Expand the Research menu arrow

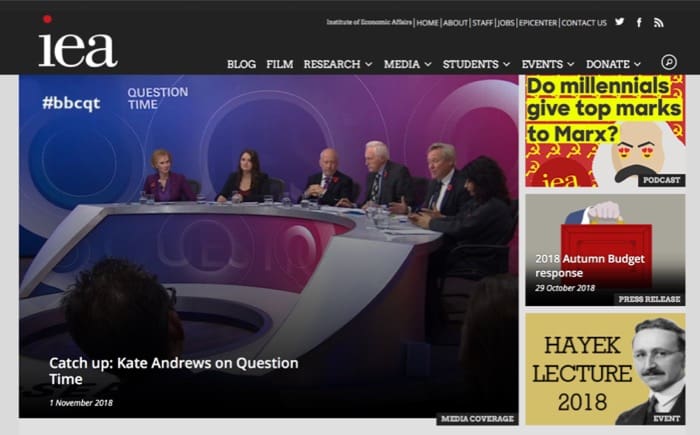369,64
